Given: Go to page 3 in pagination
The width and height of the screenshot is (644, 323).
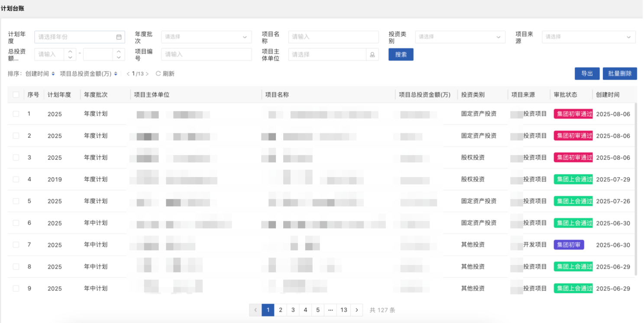Looking at the screenshot, I should 293,310.
